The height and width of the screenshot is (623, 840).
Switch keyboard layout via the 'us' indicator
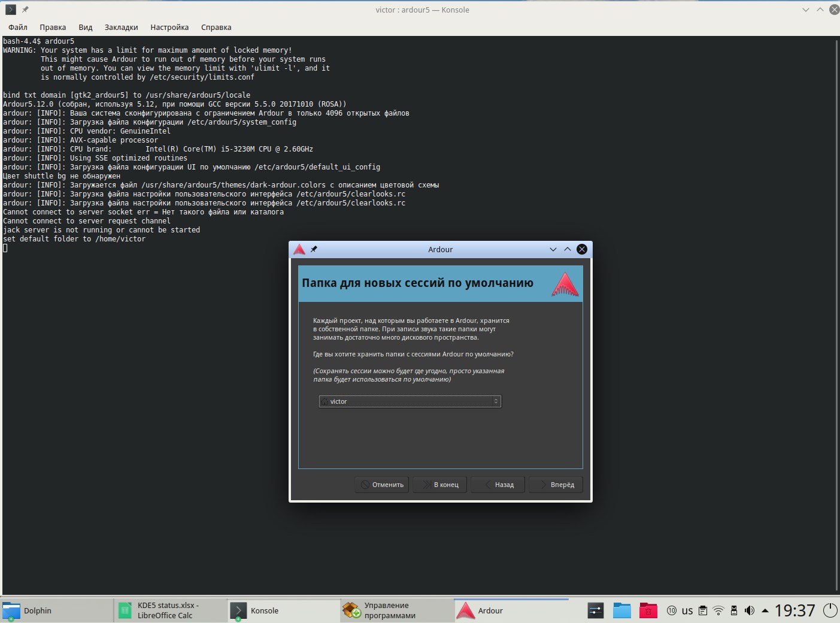pos(687,610)
